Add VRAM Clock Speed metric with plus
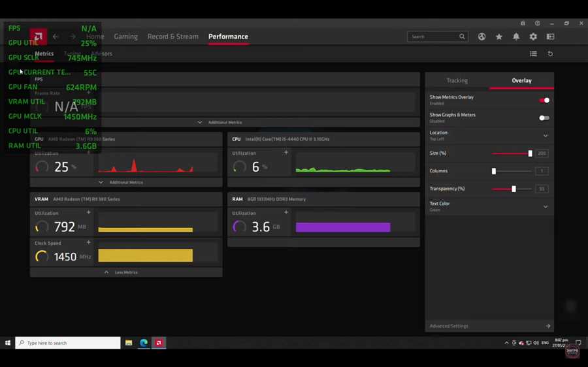This screenshot has width=588, height=367. coord(88,242)
